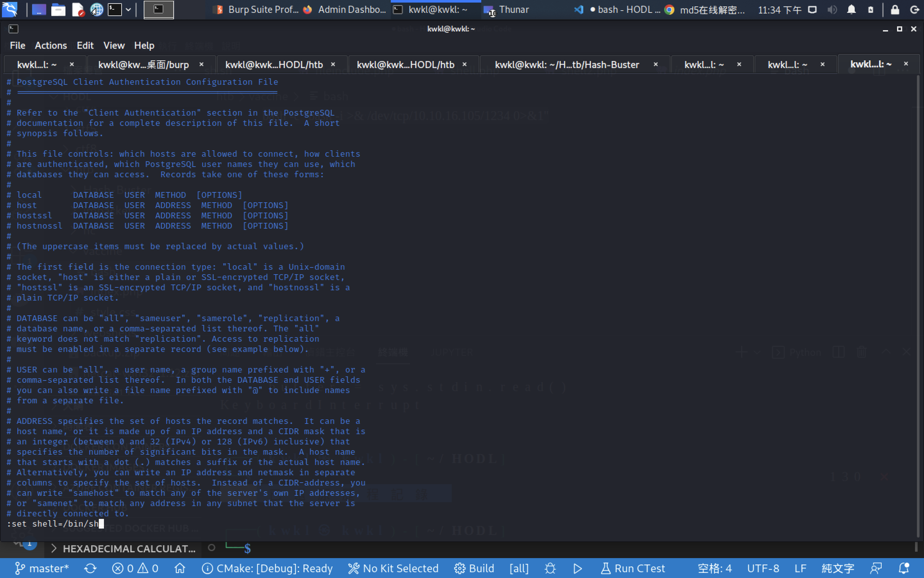Click 'PostgreSQL Client Authentication Configuration File' heading
Viewport: 924px width, 578px height.
click(147, 82)
